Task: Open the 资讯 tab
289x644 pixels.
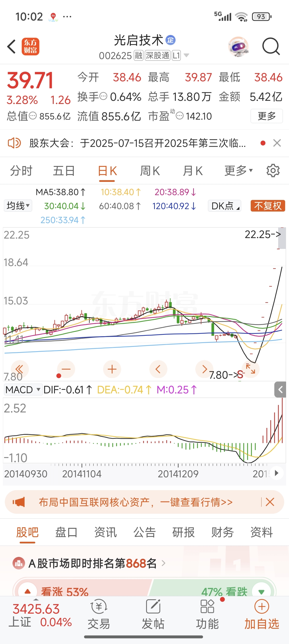Action: (105, 532)
